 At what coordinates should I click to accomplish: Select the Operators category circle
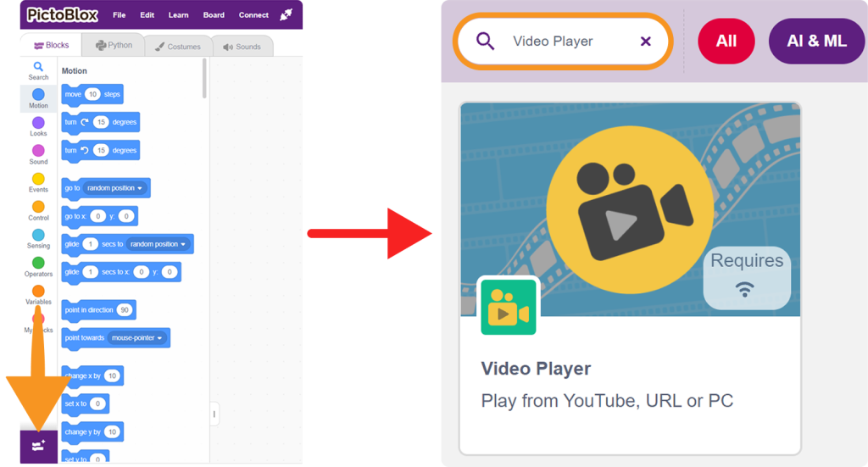pos(38,263)
